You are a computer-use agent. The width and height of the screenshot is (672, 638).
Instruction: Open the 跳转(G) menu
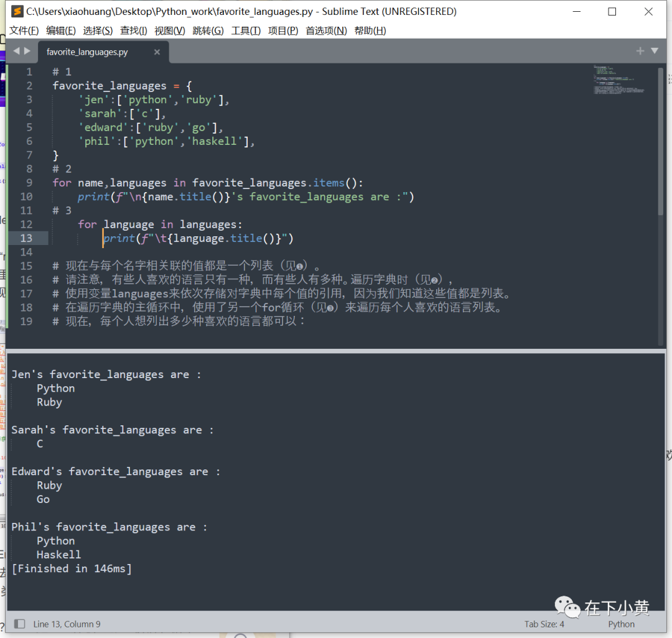pyautogui.click(x=208, y=31)
